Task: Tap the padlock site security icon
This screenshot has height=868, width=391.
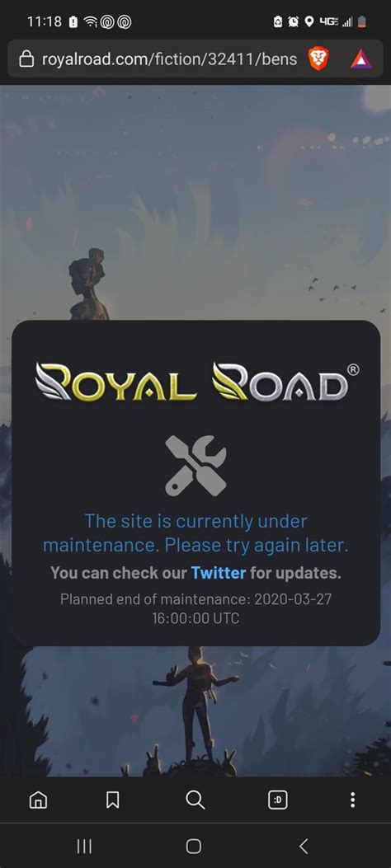Action: 26,59
